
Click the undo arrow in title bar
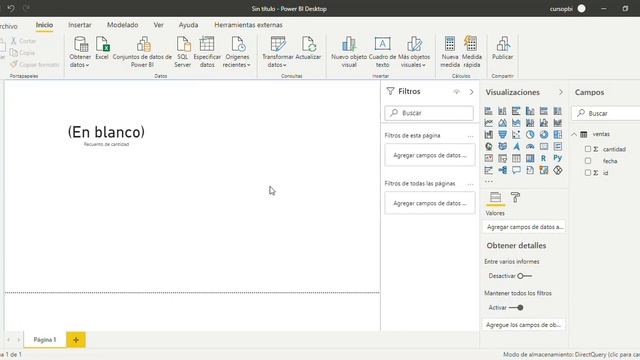point(11,8)
